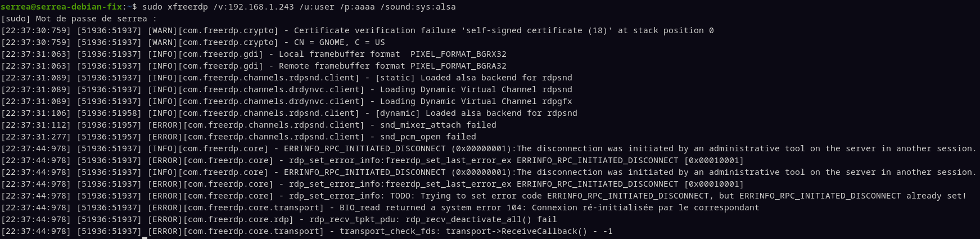Screen dimensions: 980x239
Task: Click the 'snd_pcm_open failed' error message
Action: coord(428,137)
